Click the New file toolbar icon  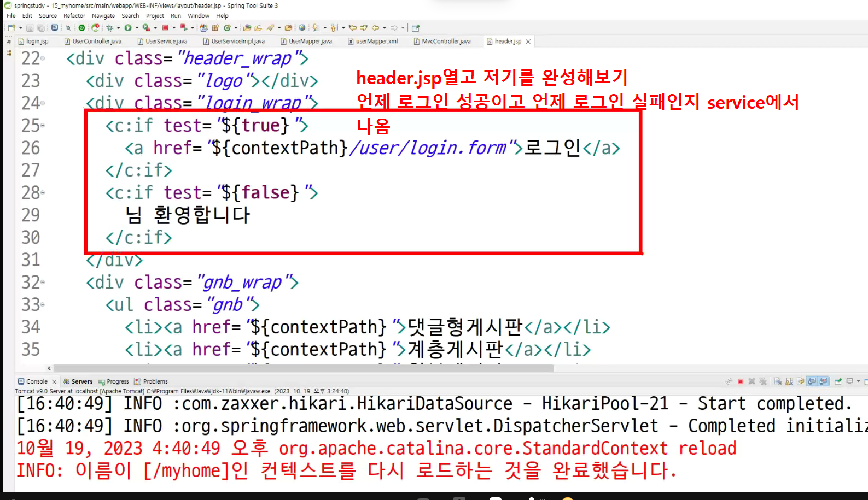tap(11, 28)
